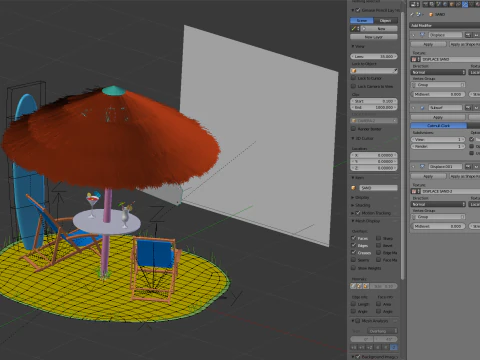
Task: Click the Grease Pencil pencil icon
Action: coord(354,29)
